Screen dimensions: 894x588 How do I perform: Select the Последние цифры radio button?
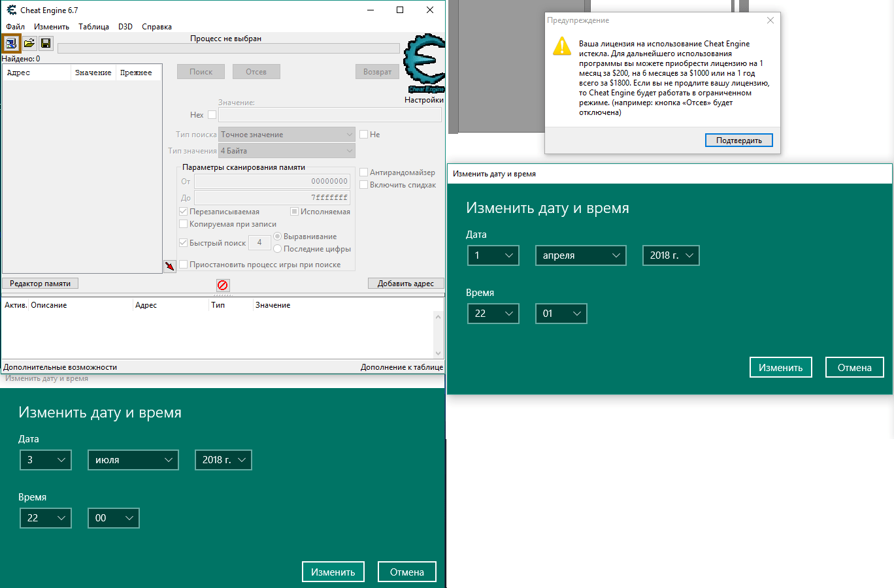coord(278,249)
